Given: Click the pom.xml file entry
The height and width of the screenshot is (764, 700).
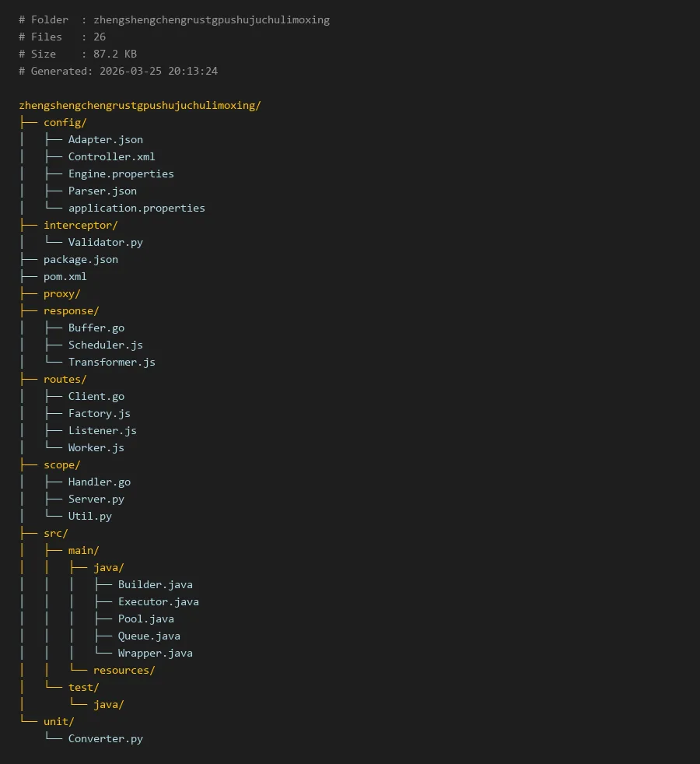Looking at the screenshot, I should click(x=65, y=276).
